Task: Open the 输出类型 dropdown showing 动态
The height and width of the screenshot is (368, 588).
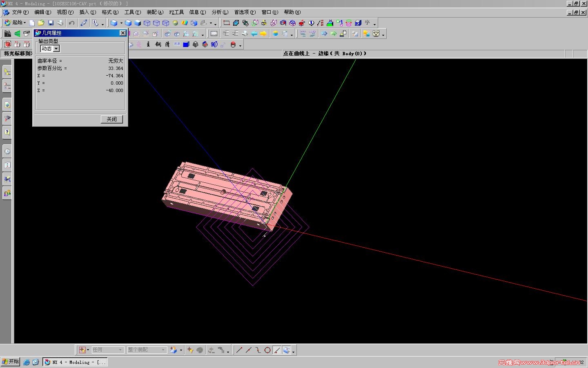Action: click(56, 49)
